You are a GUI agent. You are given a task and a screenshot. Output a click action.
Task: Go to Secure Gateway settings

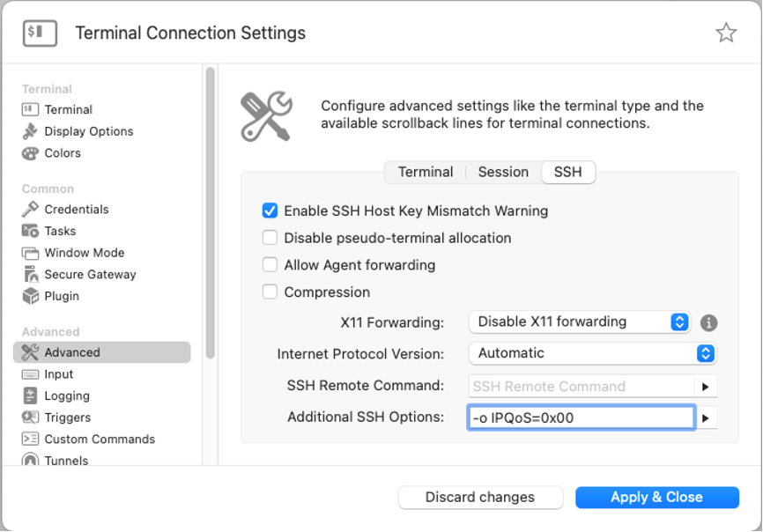point(78,274)
